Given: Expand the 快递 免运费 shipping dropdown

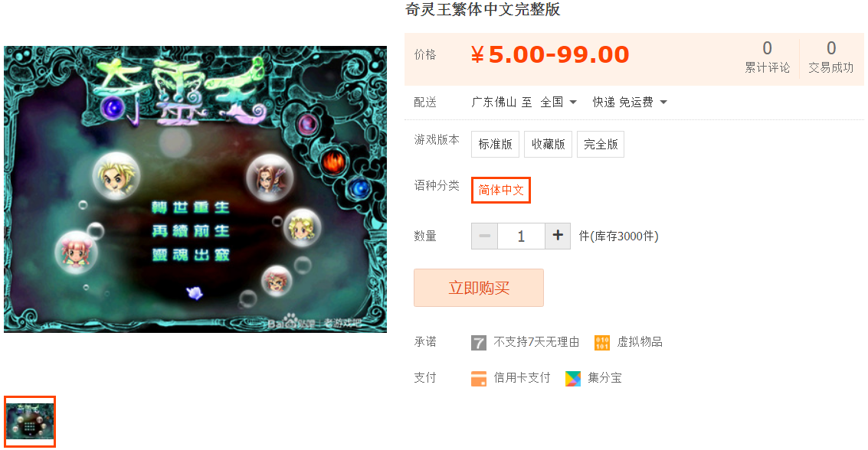Looking at the screenshot, I should [x=630, y=103].
